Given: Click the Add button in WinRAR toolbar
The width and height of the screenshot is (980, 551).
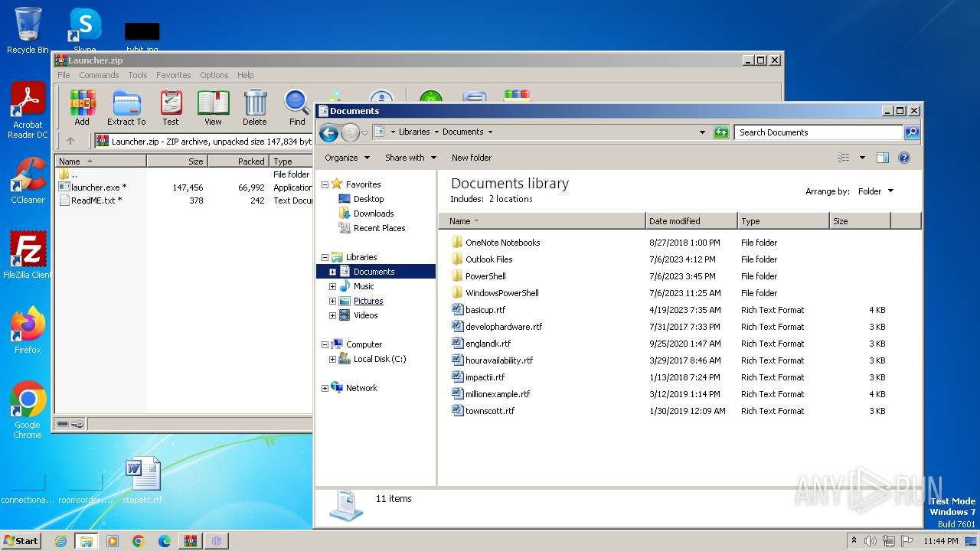Looking at the screenshot, I should pos(82,107).
